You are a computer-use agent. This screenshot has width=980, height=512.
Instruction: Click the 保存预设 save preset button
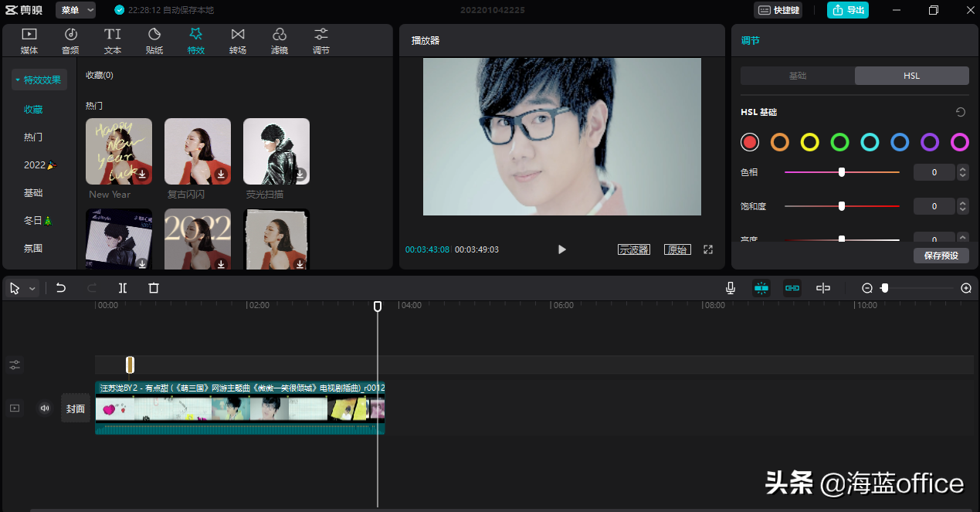tap(941, 256)
